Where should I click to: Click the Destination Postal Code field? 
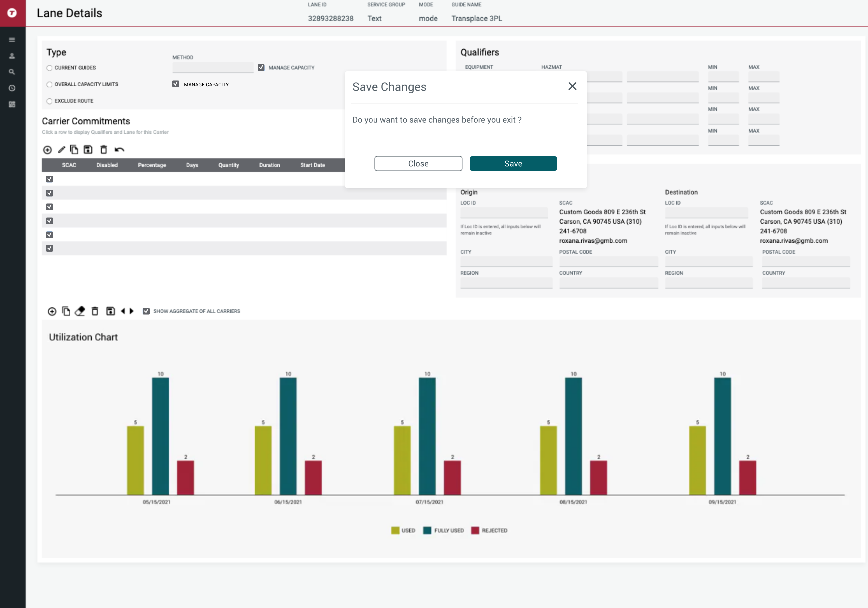[806, 262]
